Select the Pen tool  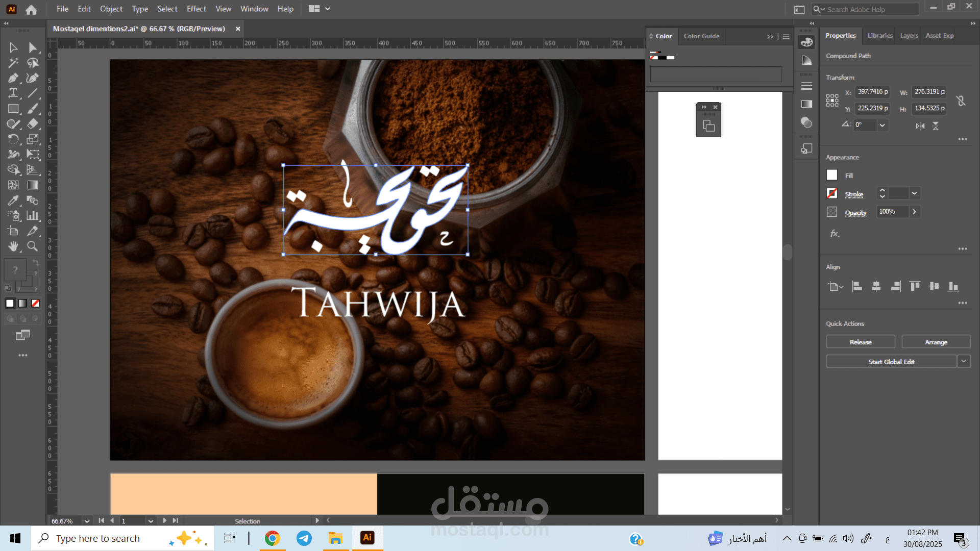click(x=13, y=78)
